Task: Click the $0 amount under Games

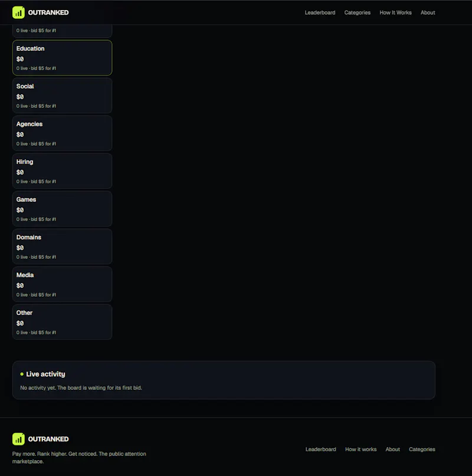Action: pyautogui.click(x=20, y=210)
